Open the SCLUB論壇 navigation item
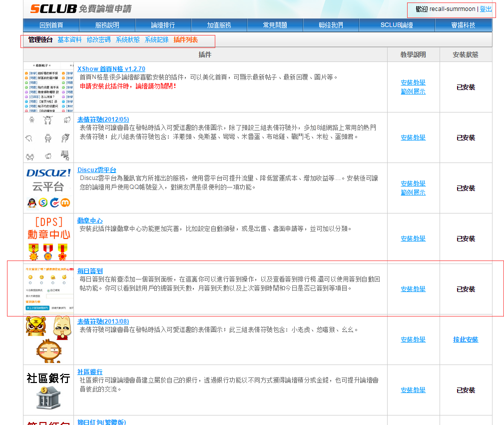Viewport: 504px width, 425px height. (397, 25)
